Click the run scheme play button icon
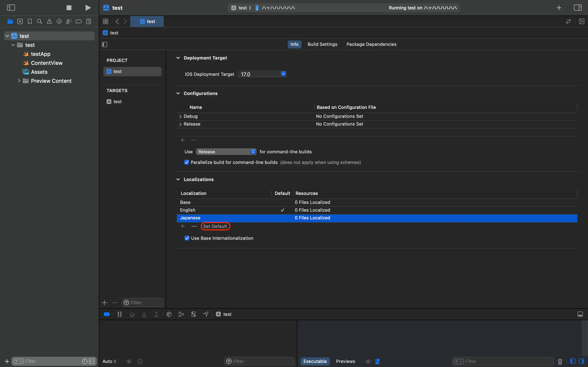 (88, 8)
